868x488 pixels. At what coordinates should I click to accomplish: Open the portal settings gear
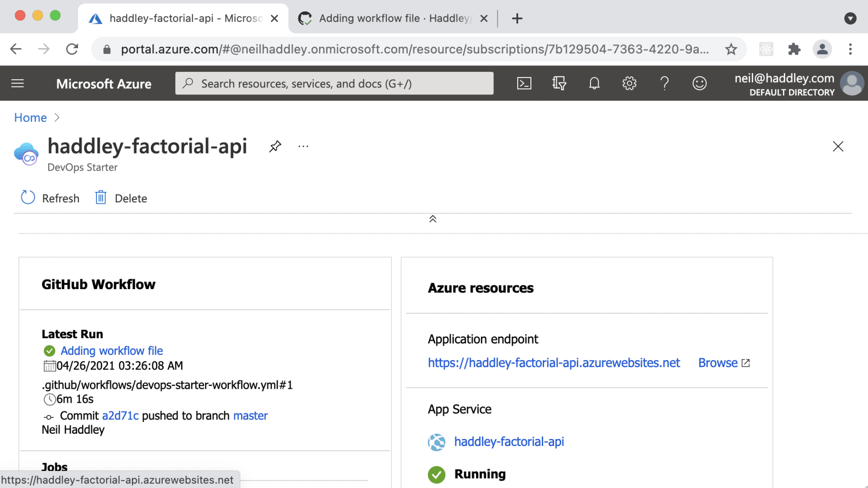(629, 84)
